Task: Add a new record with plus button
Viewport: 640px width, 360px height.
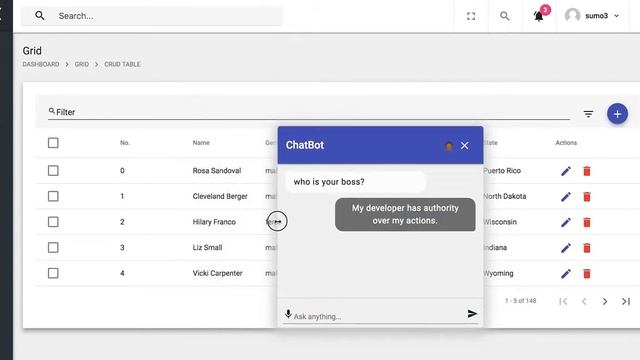Action: click(617, 114)
